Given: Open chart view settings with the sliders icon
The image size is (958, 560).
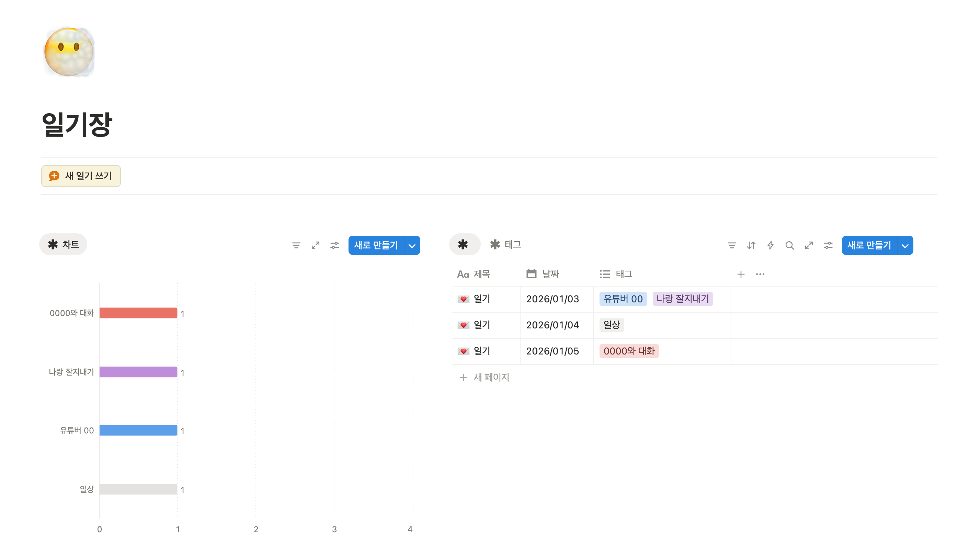Looking at the screenshot, I should (334, 245).
